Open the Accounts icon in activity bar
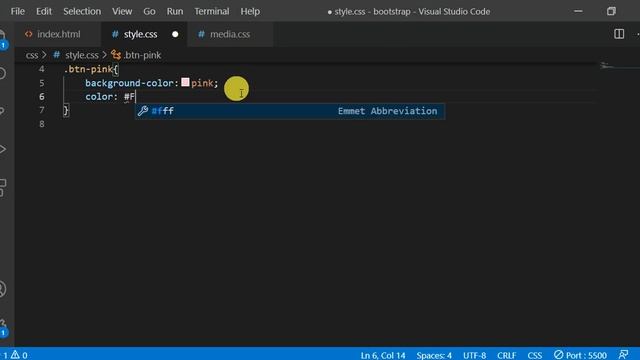 pyautogui.click(x=2, y=289)
